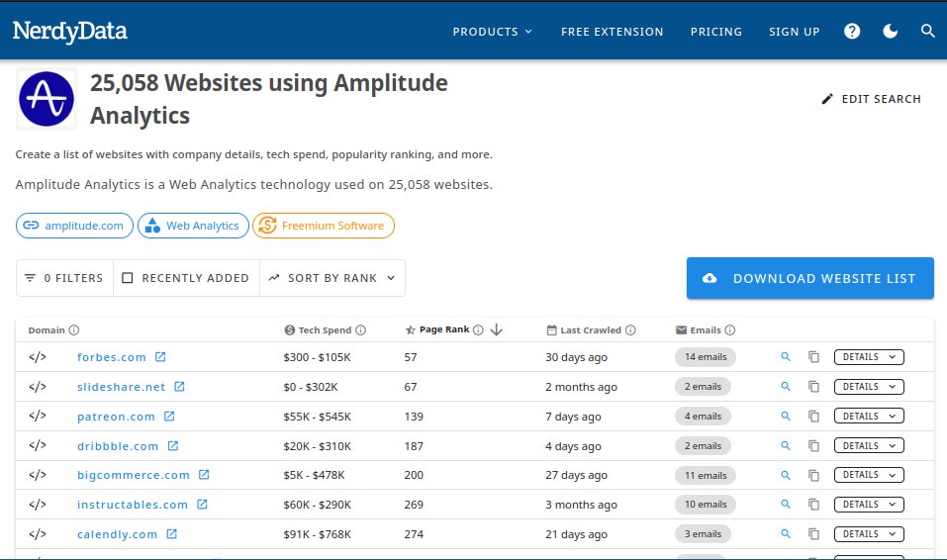The height and width of the screenshot is (560, 947).
Task: Expand Details for forbes.com
Action: [x=869, y=357]
